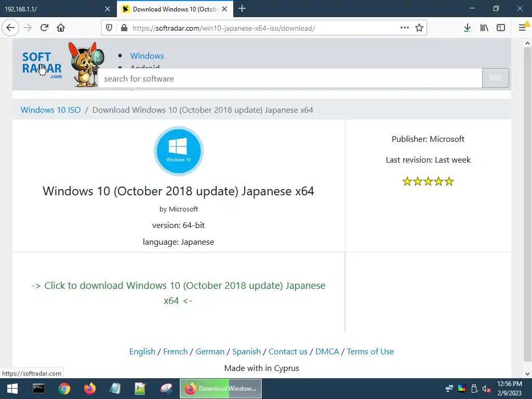Open the Windows category link
Viewport: 532px width, 399px height.
click(x=147, y=56)
